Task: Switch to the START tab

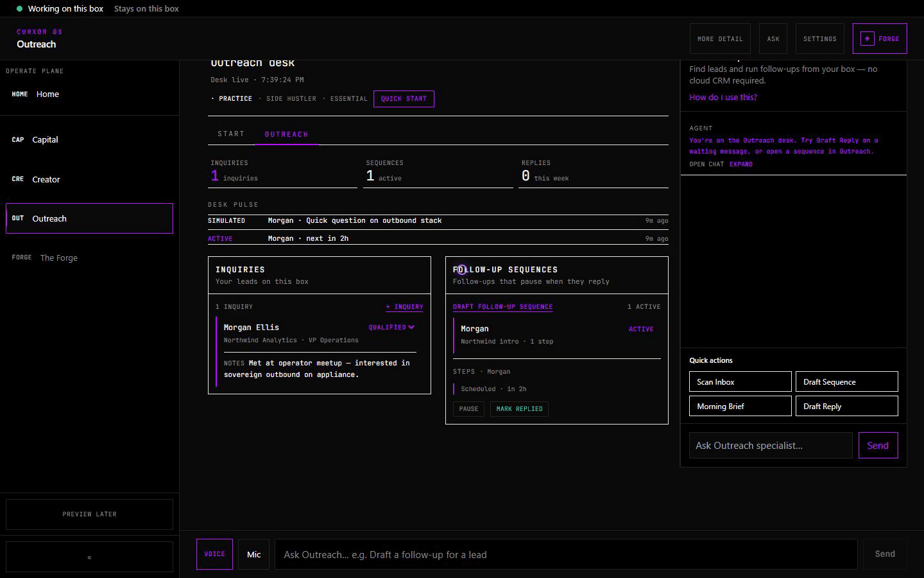Action: coord(231,134)
